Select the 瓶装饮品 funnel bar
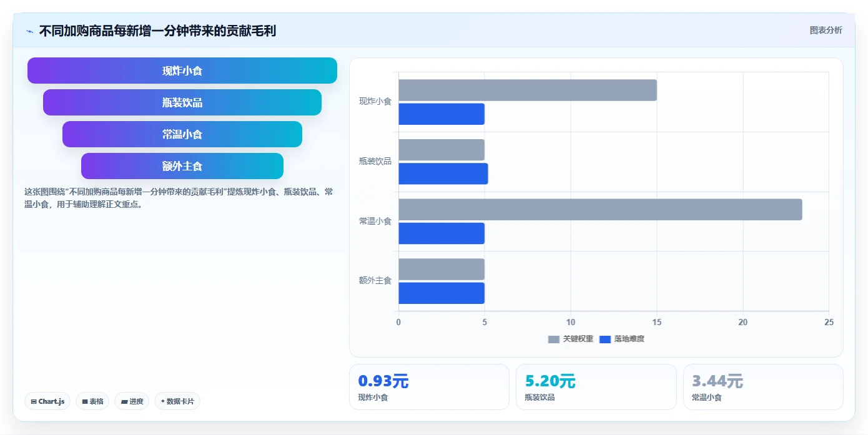 pyautogui.click(x=182, y=102)
